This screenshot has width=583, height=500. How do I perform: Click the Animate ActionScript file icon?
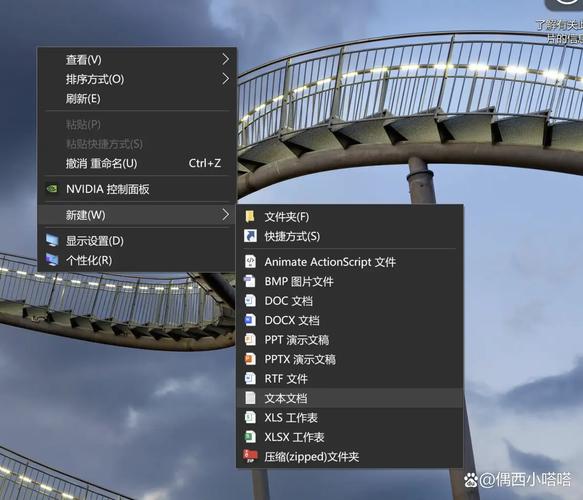pos(250,262)
